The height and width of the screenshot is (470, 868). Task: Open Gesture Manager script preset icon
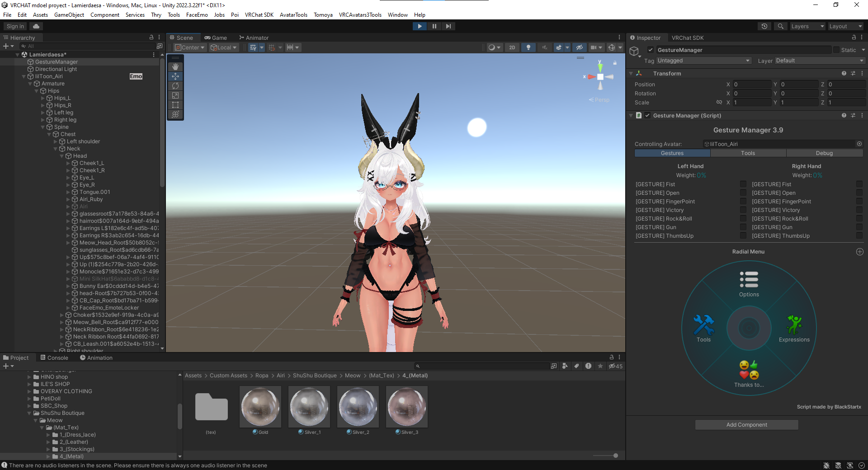(853, 116)
